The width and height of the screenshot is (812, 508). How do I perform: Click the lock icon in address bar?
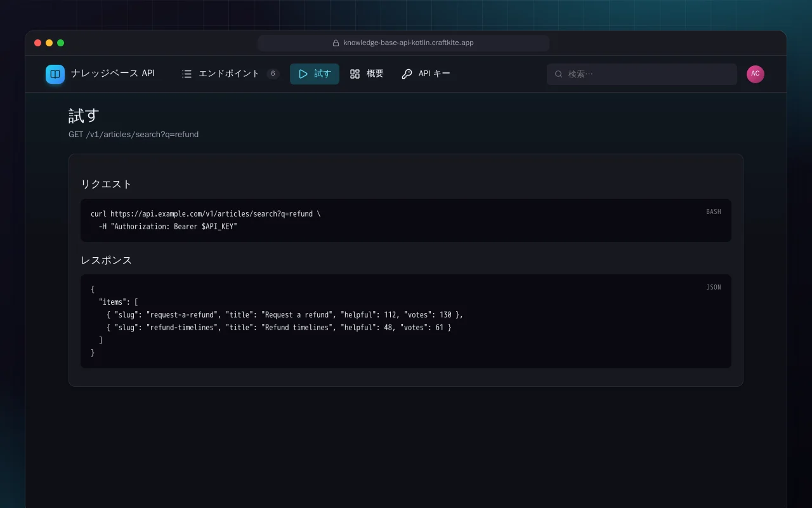336,43
